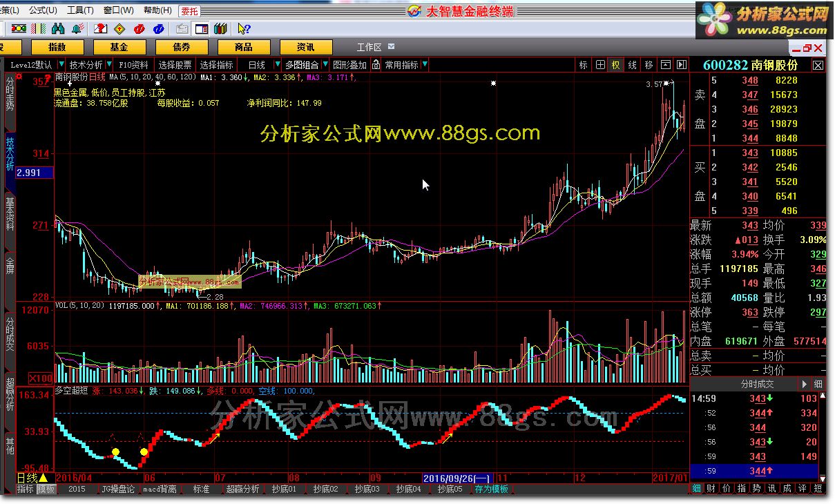The width and height of the screenshot is (835, 504).
Task: Click the 2016/09/26 date marker on timeline
Action: [x=456, y=478]
